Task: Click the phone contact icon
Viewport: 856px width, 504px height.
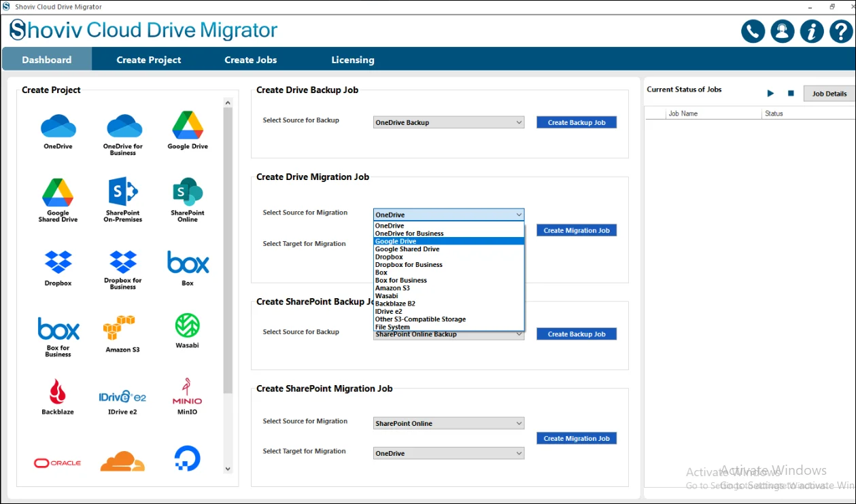Action: click(753, 31)
